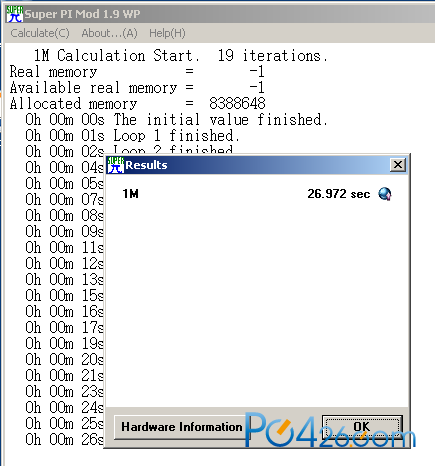Select the '0h 00m 26s' log line

point(64,440)
